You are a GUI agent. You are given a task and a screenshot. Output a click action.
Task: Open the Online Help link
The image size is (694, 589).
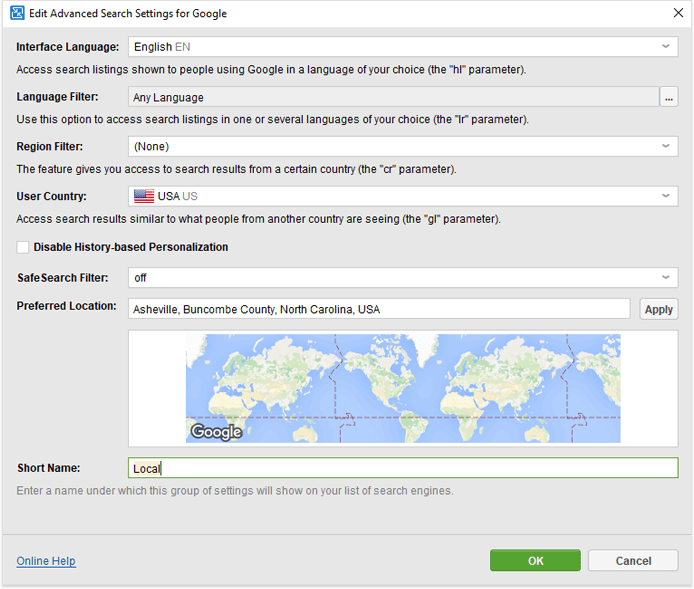[46, 561]
